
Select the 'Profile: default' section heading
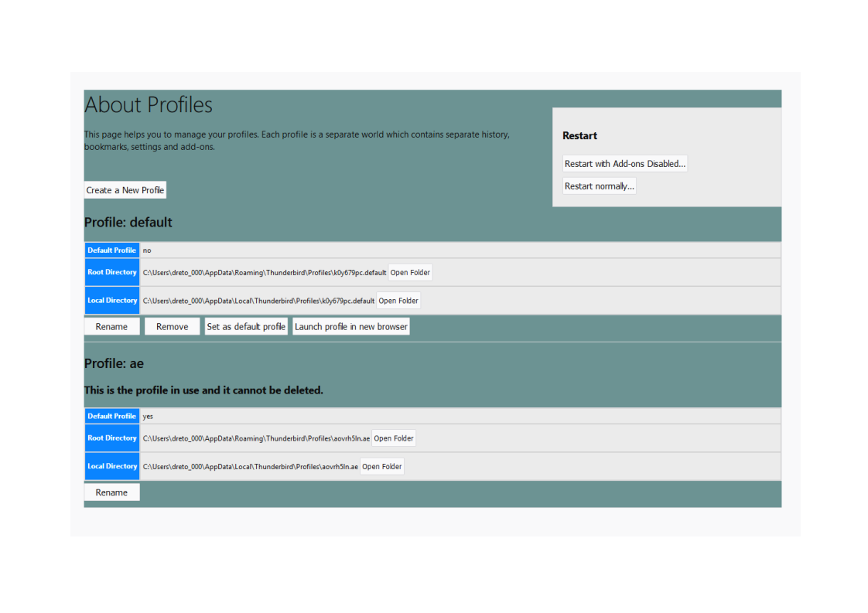[x=128, y=223]
